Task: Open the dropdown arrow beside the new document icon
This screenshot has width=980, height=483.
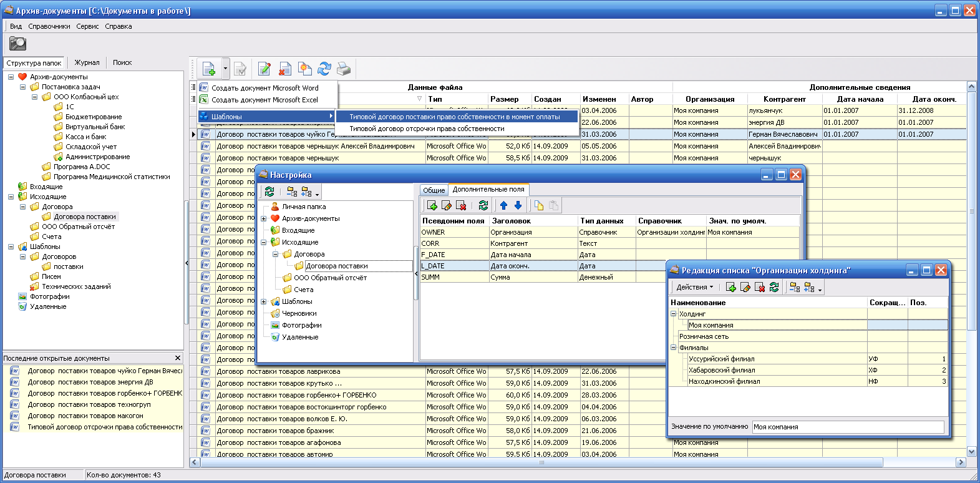Action: pos(225,69)
